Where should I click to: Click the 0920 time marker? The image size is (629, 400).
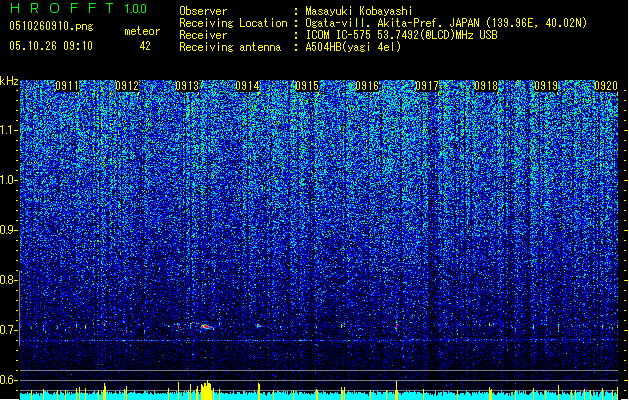click(606, 86)
